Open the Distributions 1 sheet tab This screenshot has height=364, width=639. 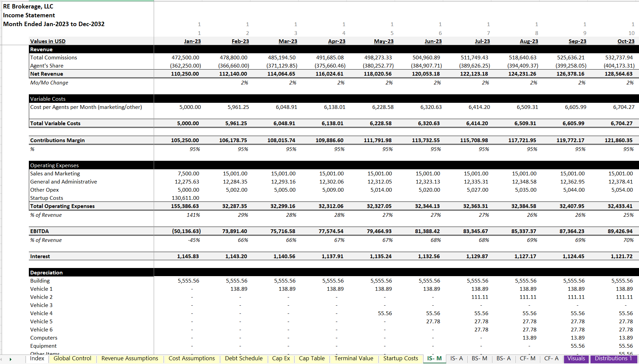(x=613, y=359)
